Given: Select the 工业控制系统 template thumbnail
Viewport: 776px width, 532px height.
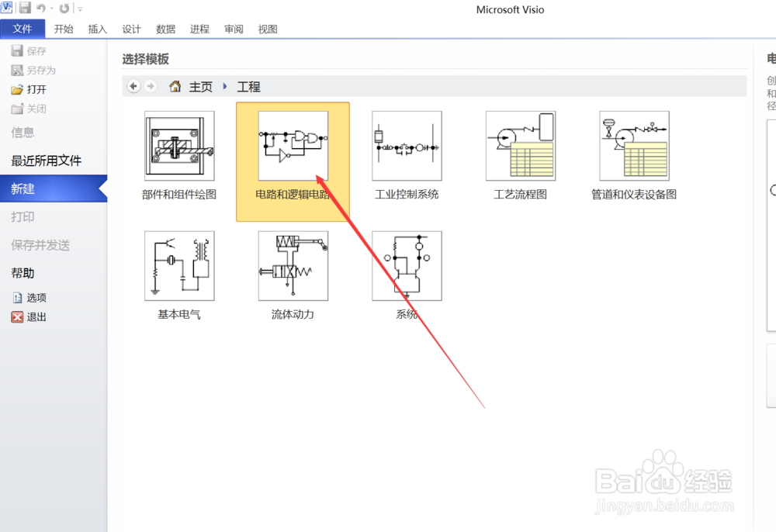Looking at the screenshot, I should pos(407,146).
